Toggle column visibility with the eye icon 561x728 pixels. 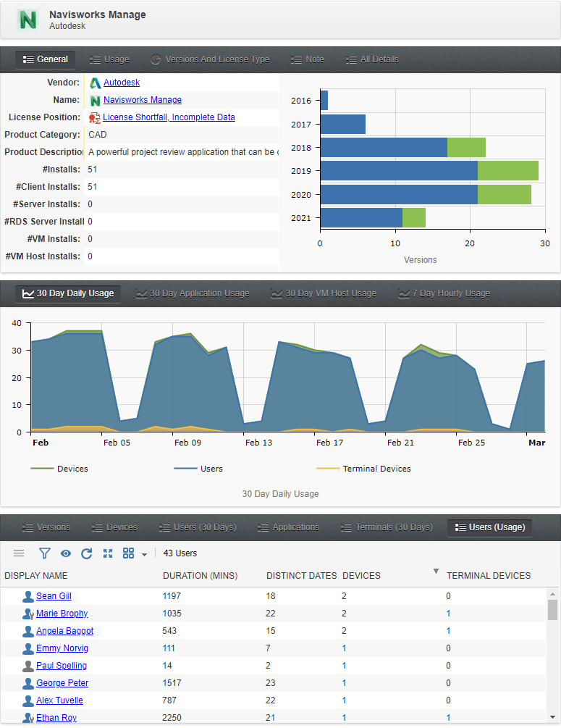(66, 553)
